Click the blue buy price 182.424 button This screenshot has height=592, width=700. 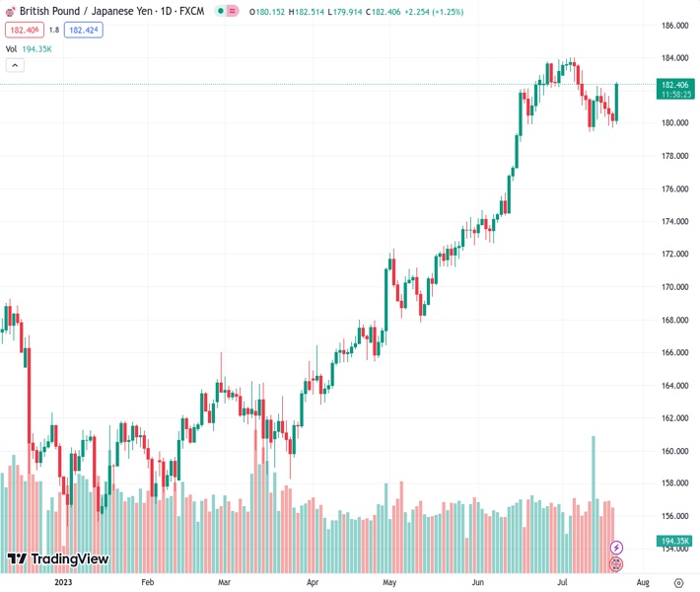[83, 30]
